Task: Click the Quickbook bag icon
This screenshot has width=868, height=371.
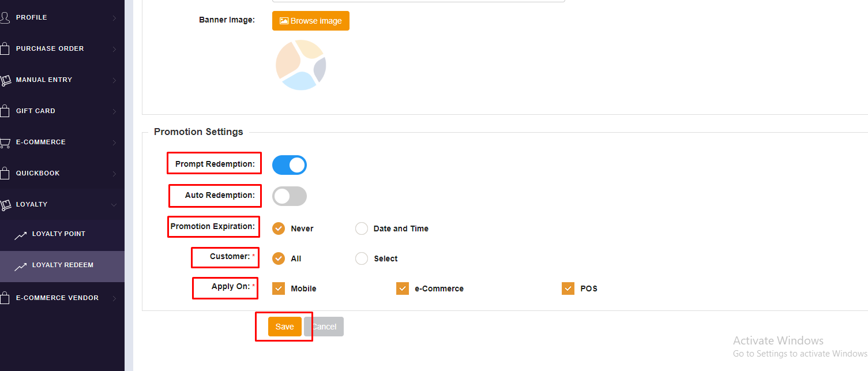Action: [x=5, y=174]
